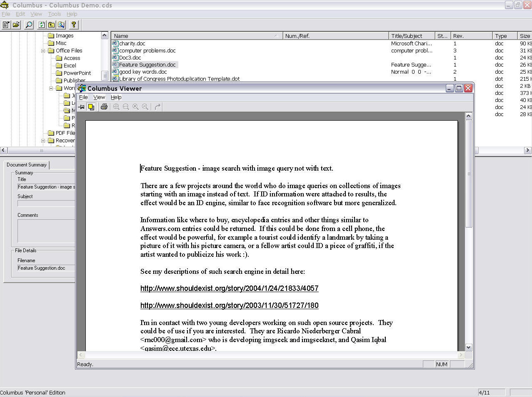Click the folder tree scrollbar up arrow
Viewport: 532px width, 397px height.
[105, 36]
